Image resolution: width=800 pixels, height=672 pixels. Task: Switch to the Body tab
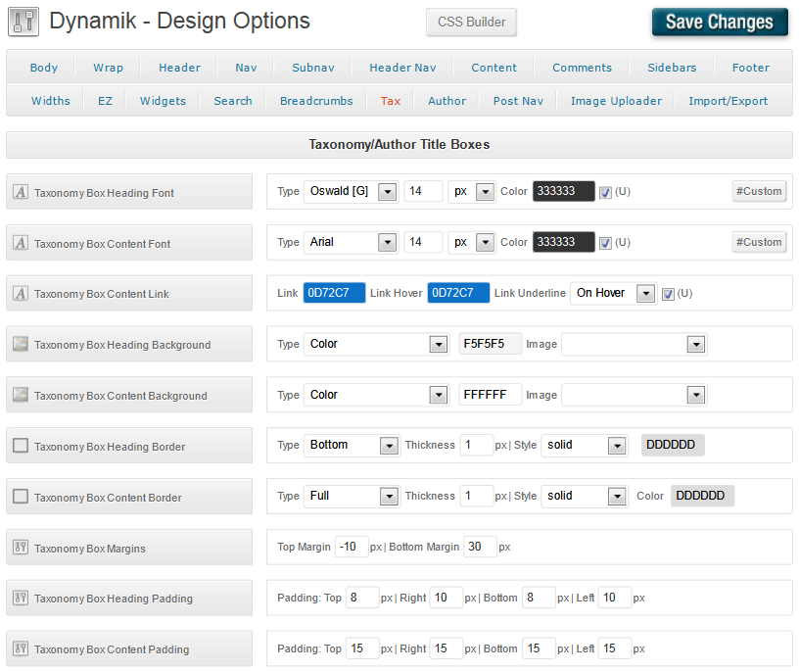[x=44, y=68]
